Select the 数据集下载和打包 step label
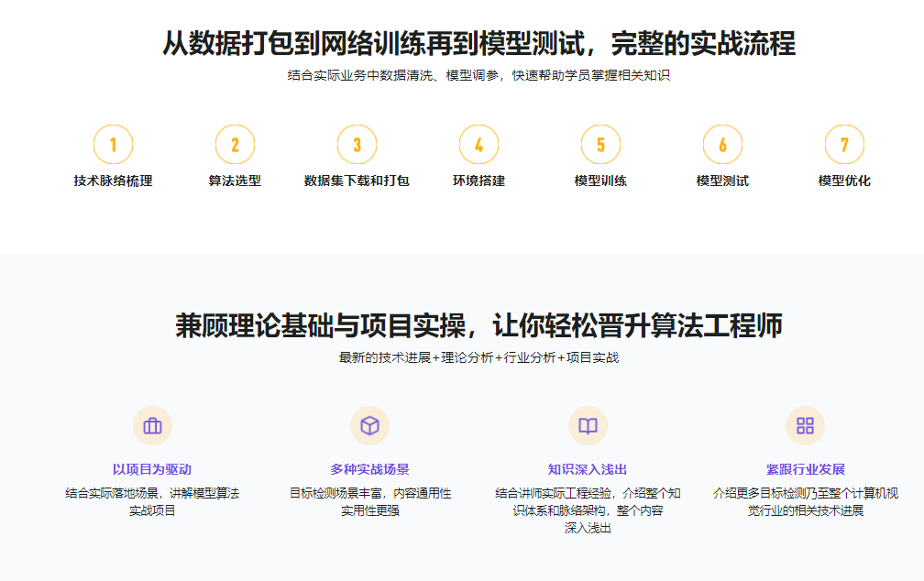Viewport: 924px width, 581px height. point(357,181)
